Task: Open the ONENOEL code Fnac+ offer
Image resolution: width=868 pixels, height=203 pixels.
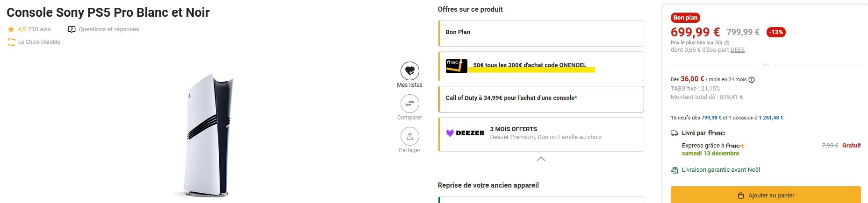Action: pyautogui.click(x=541, y=66)
